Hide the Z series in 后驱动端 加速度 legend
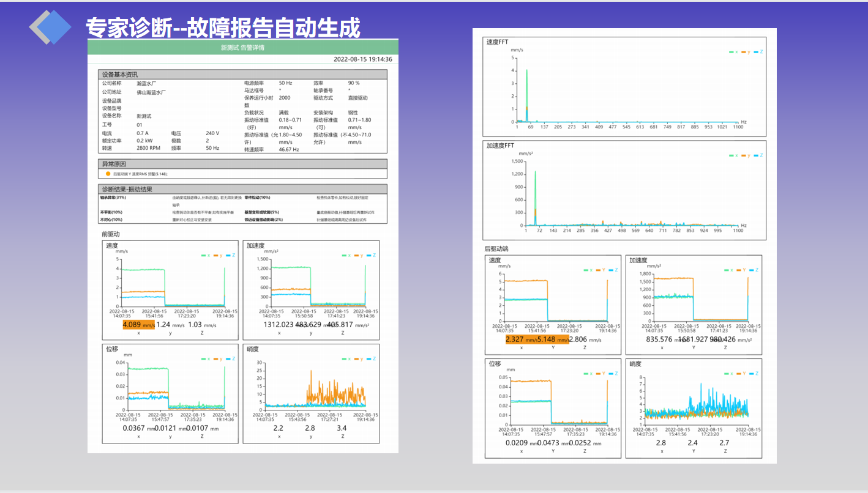The height and width of the screenshot is (493, 868). point(754,270)
